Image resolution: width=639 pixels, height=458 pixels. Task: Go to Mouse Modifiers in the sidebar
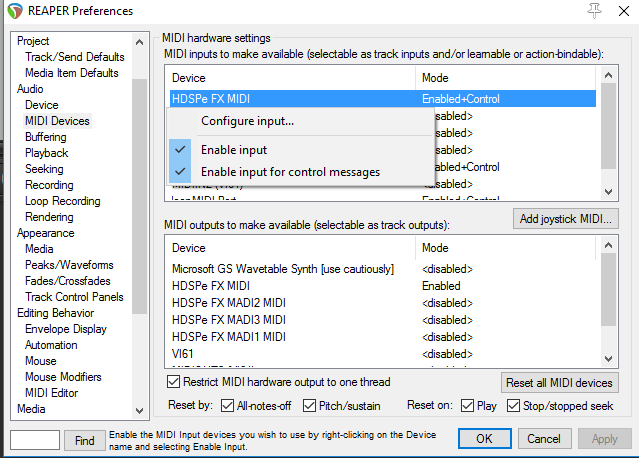pyautogui.click(x=63, y=377)
